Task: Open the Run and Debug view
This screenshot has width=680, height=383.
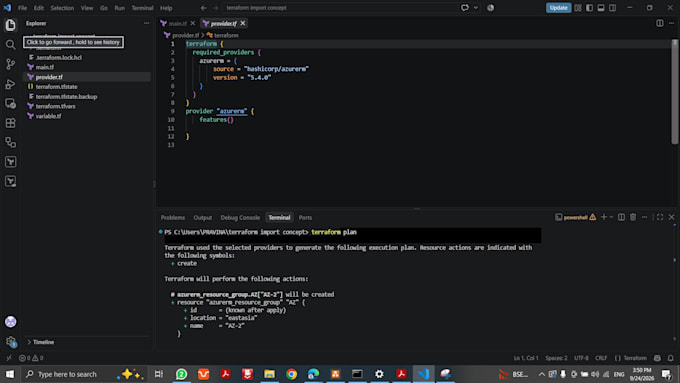Action: (x=10, y=84)
